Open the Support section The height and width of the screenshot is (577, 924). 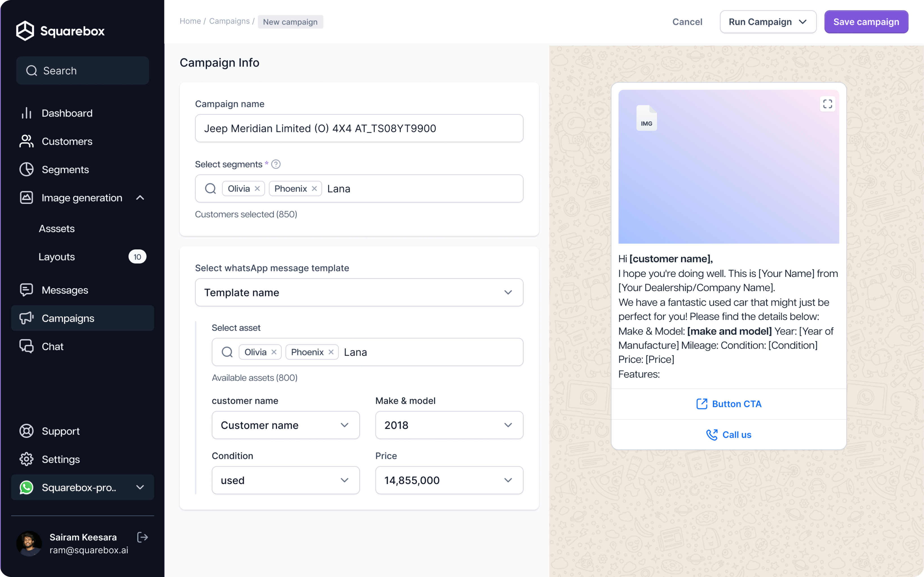(x=60, y=431)
